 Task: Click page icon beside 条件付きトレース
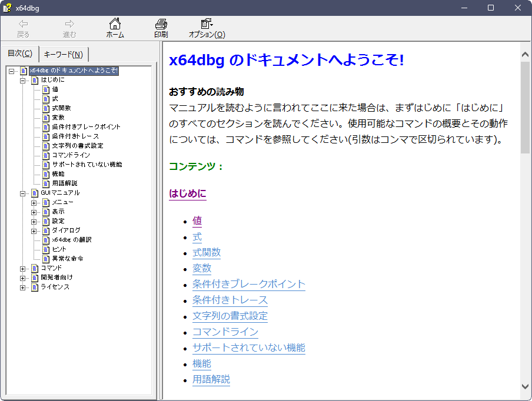[46, 136]
